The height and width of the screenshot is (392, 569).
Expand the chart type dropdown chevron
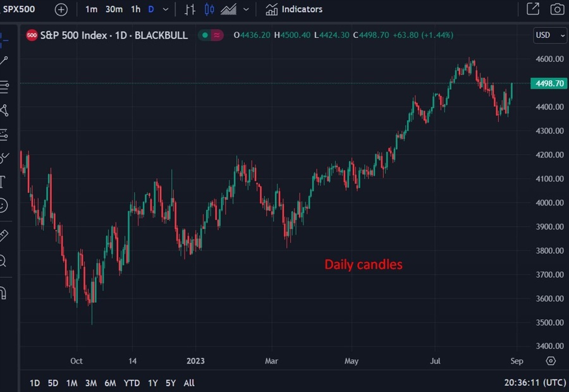point(246,9)
